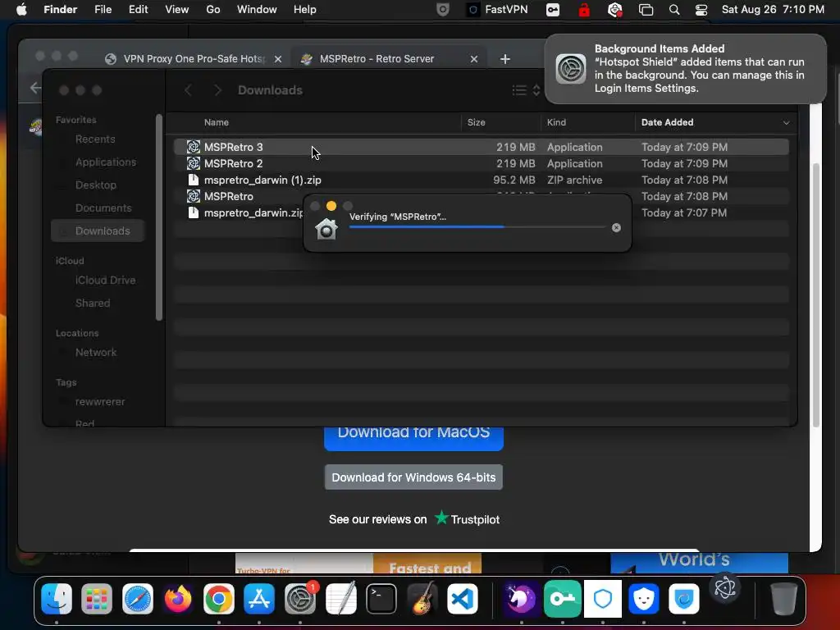
Task: Open the Finder icon in the Dock
Action: coord(57,598)
